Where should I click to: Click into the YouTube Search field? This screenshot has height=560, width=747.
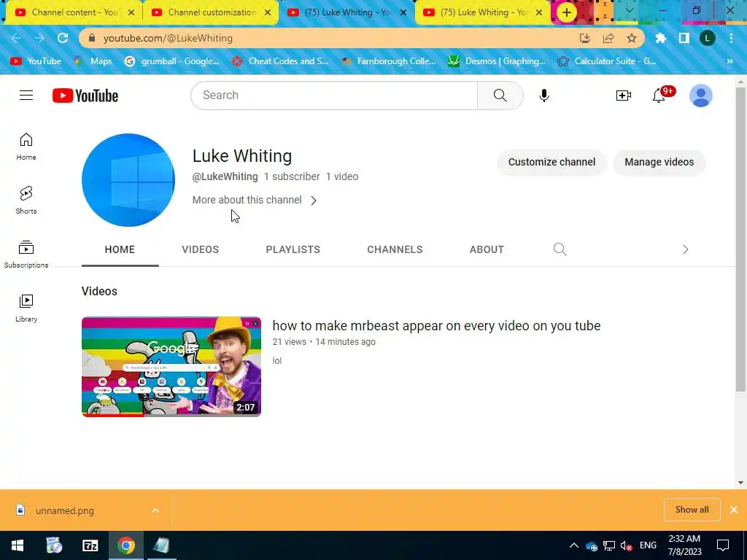click(334, 96)
